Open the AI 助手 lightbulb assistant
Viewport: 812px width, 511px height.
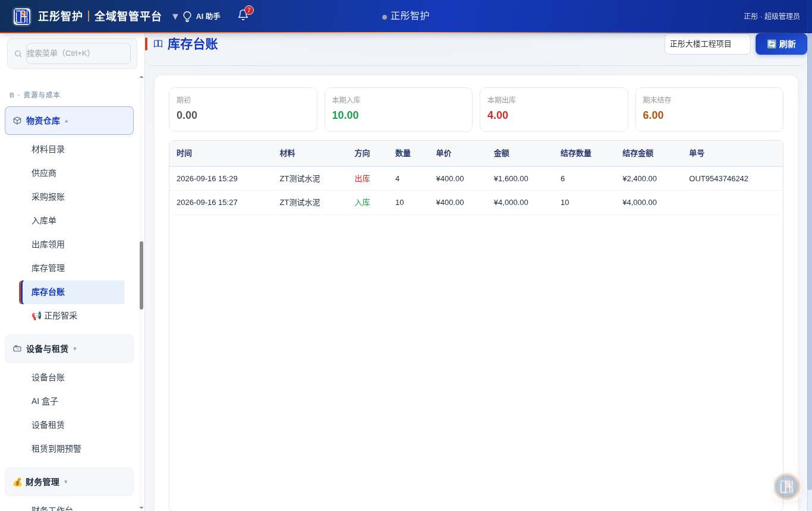[x=202, y=16]
